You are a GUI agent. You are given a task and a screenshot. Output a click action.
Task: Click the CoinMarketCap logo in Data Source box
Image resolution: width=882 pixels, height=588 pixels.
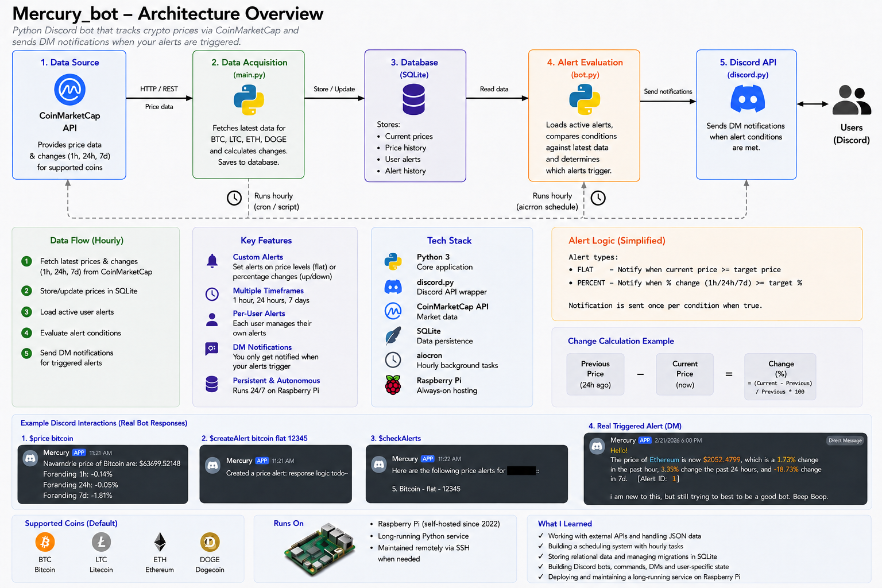tap(69, 90)
